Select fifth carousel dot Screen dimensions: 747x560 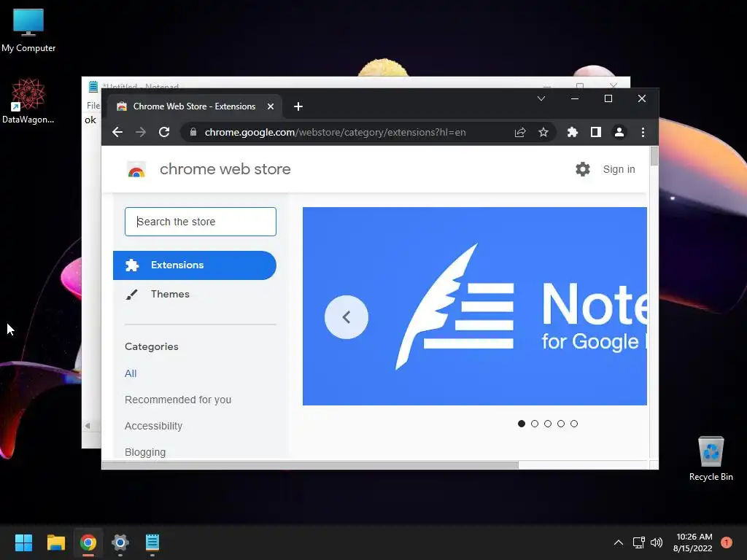coord(574,424)
